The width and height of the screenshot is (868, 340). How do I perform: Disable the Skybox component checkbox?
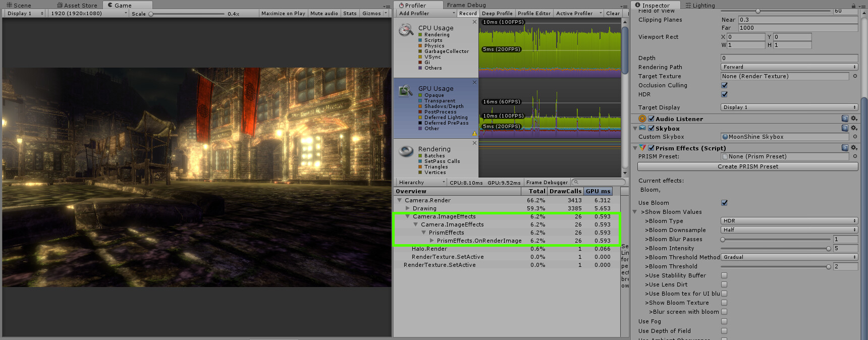651,128
